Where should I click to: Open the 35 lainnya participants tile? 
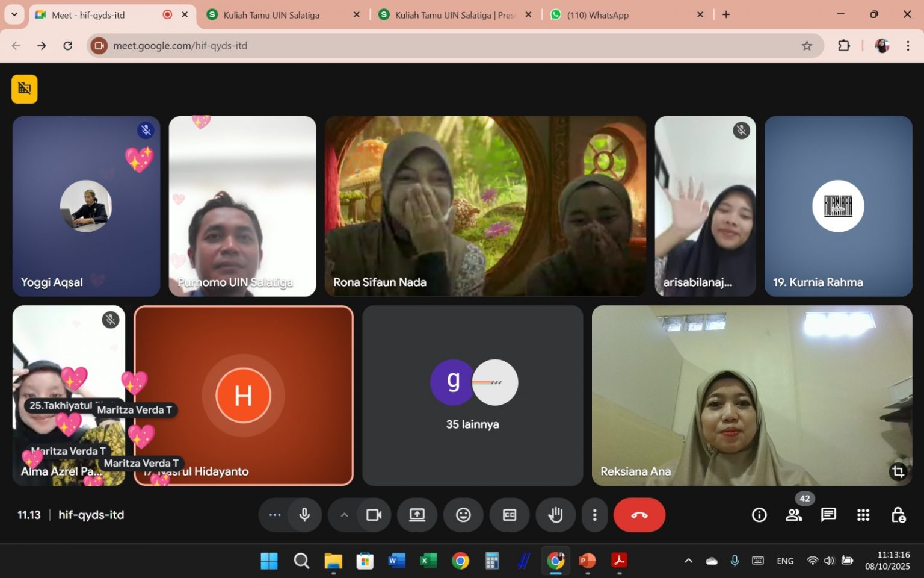click(x=473, y=394)
